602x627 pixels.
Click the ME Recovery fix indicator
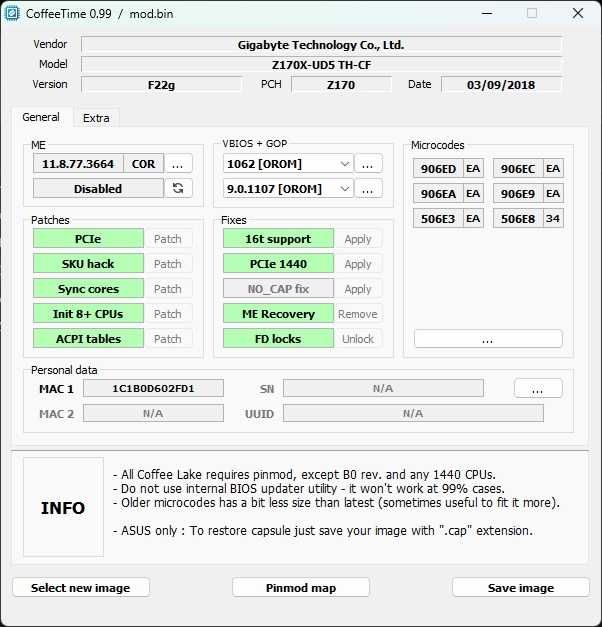[x=278, y=314]
